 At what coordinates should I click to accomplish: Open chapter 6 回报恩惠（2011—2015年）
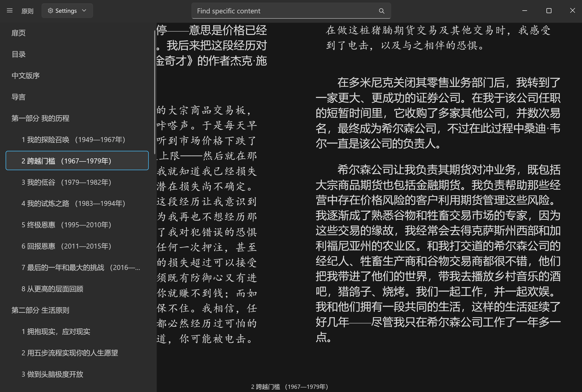click(x=77, y=246)
